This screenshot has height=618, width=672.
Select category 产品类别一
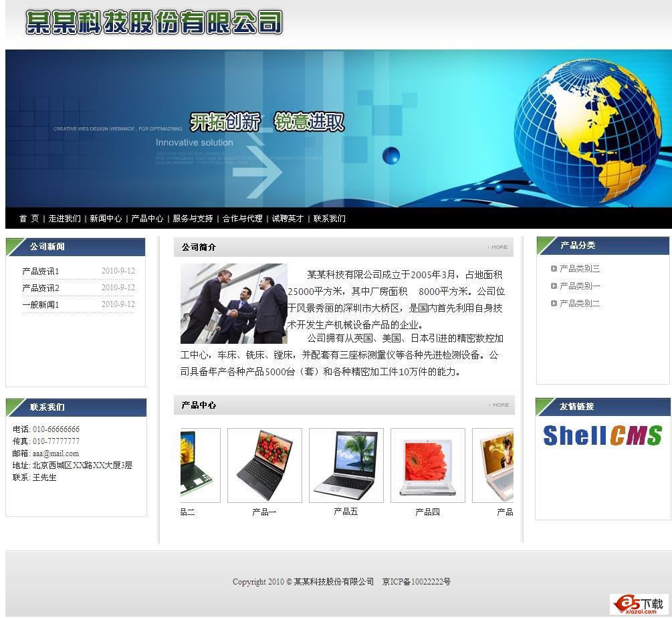coord(580,286)
